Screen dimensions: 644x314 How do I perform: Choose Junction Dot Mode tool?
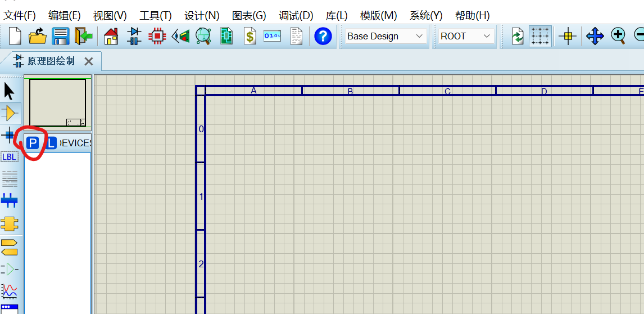[x=9, y=134]
